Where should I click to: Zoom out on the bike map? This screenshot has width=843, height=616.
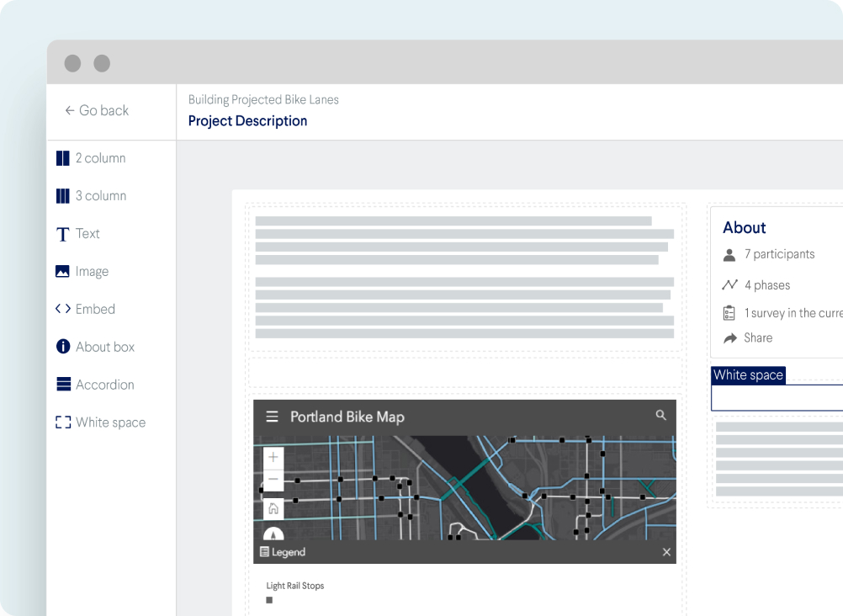click(273, 480)
